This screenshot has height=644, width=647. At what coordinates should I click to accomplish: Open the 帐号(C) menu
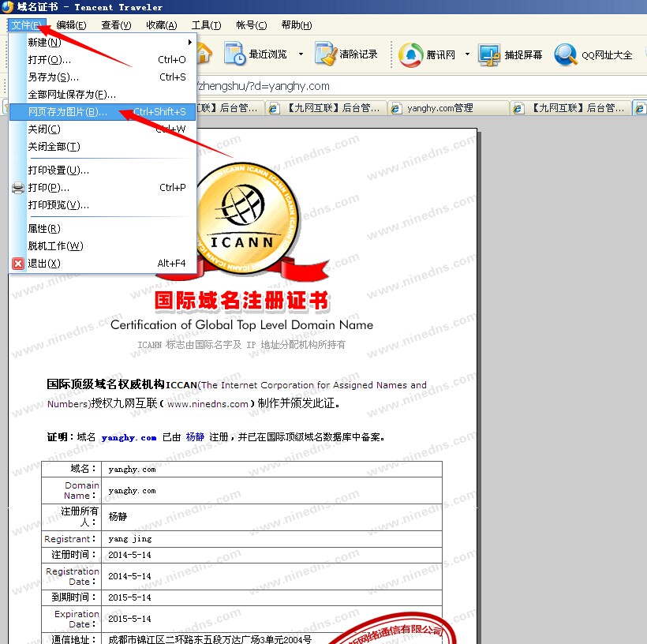tap(251, 25)
